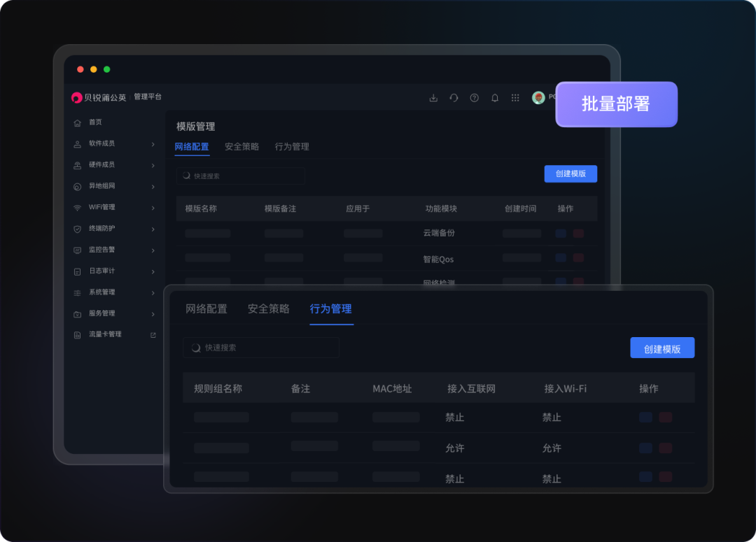The height and width of the screenshot is (542, 756).
Task: Click the red delete icon in 云端备份 row
Action: coord(579,234)
